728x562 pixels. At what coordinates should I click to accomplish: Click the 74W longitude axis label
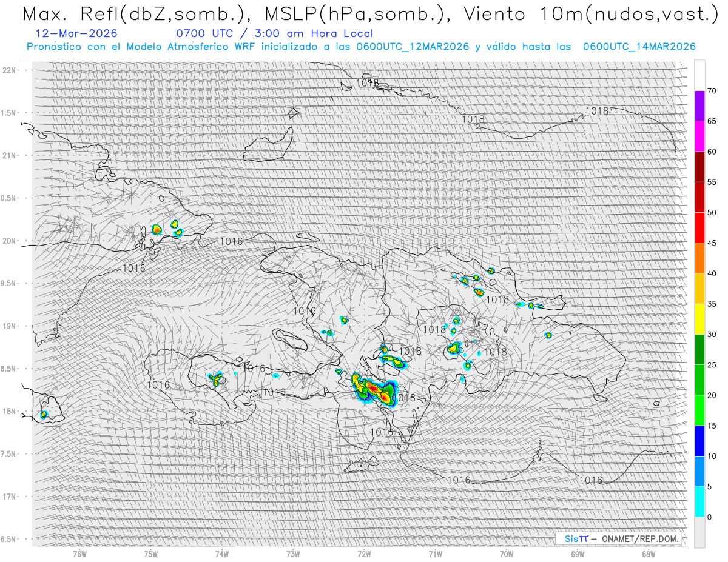pos(222,554)
